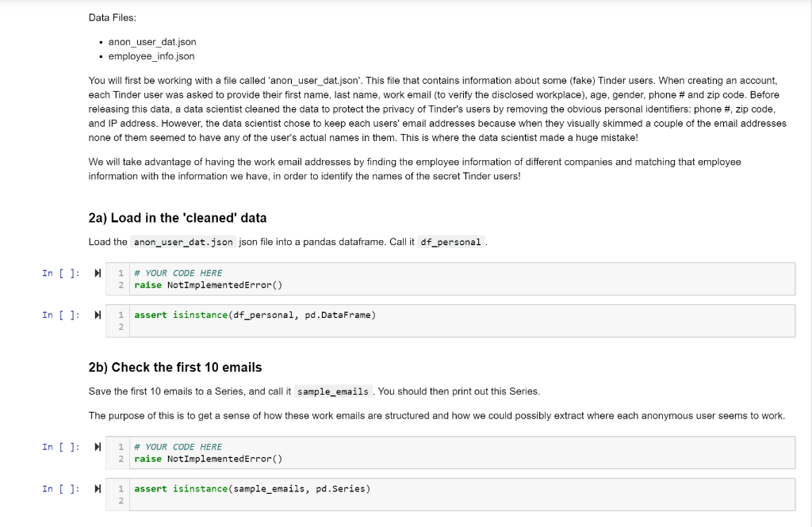Run the df_personal assertion cell

click(96, 315)
